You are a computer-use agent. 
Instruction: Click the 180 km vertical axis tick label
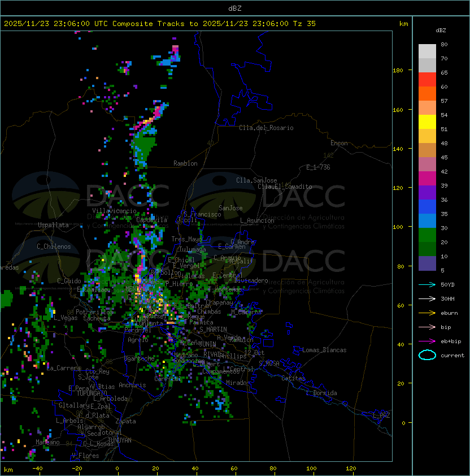398,71
